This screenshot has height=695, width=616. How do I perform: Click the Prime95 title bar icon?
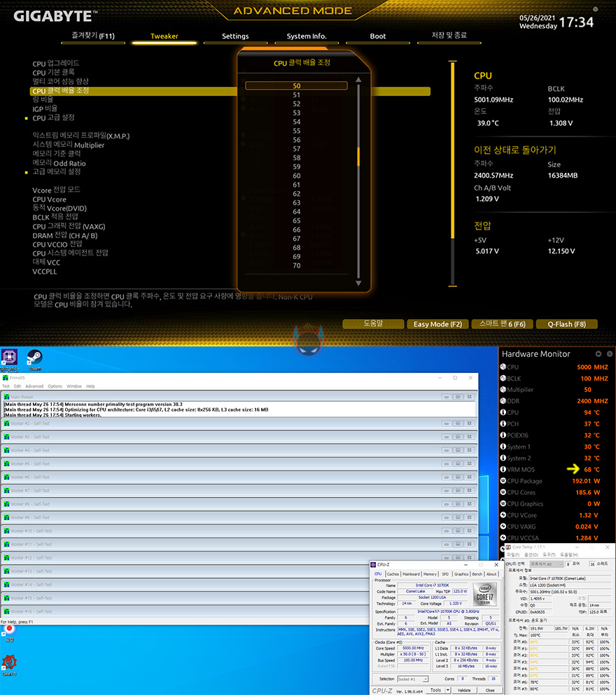[6, 378]
